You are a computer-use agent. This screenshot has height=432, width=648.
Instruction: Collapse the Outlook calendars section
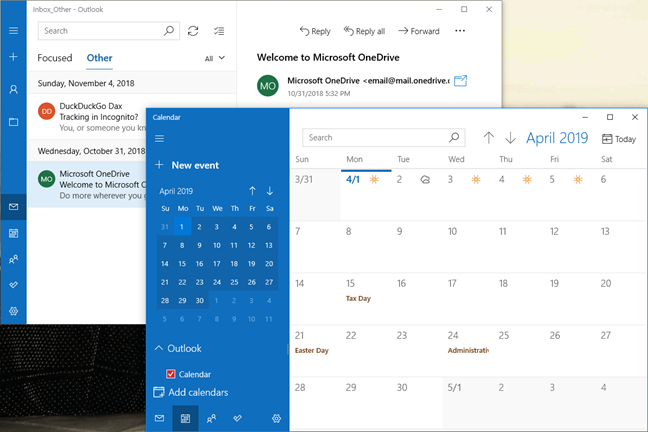(x=159, y=348)
